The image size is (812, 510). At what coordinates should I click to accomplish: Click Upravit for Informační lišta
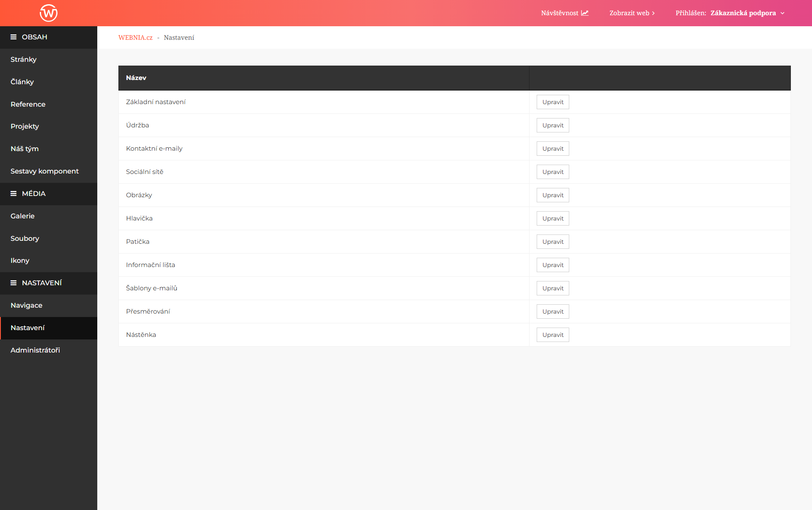click(553, 265)
